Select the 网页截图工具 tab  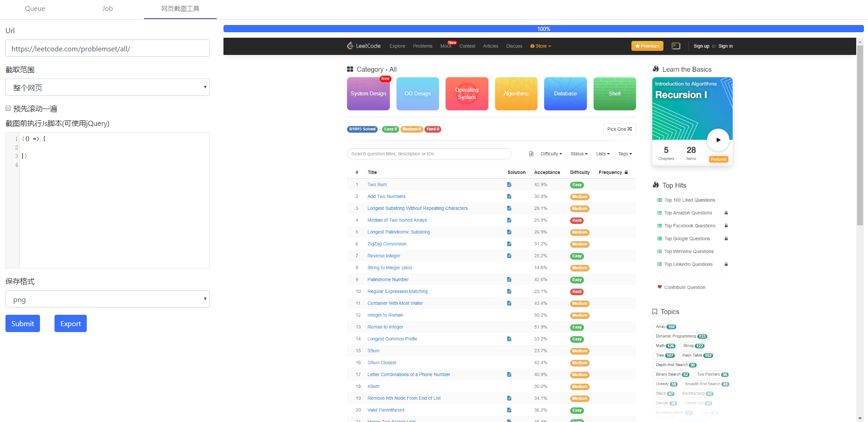(180, 9)
